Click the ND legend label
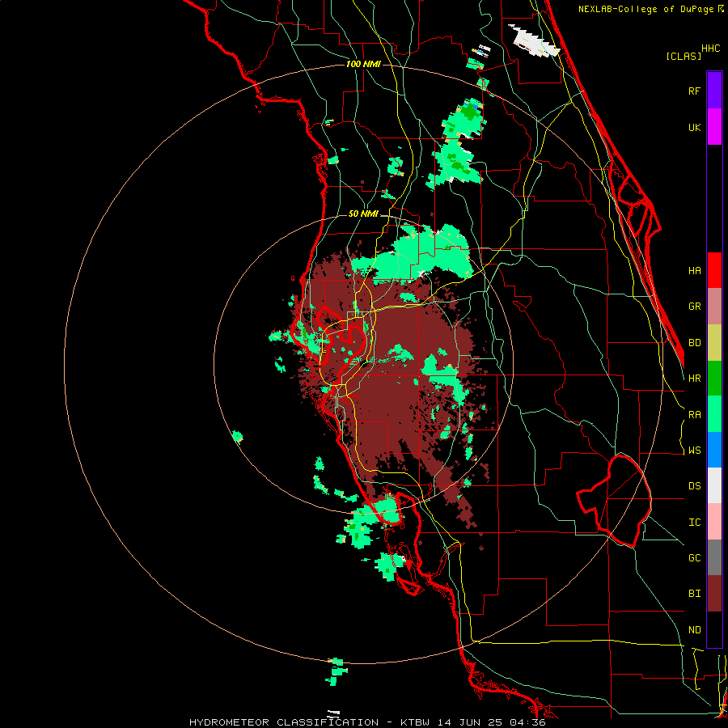The height and width of the screenshot is (728, 728). click(694, 630)
